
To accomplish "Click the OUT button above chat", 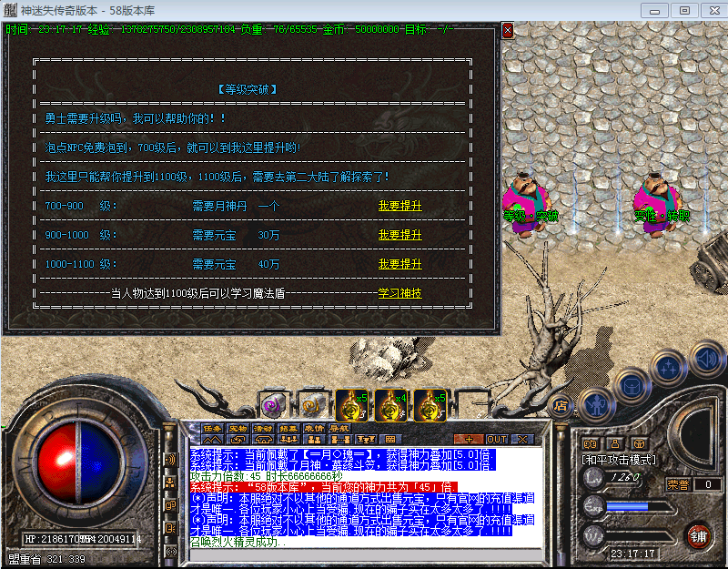I will 496,439.
